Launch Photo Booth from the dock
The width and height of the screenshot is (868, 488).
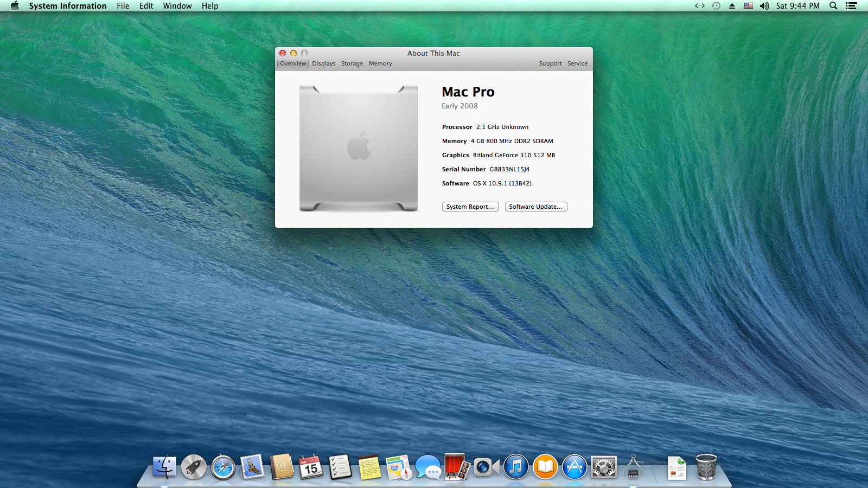click(457, 467)
